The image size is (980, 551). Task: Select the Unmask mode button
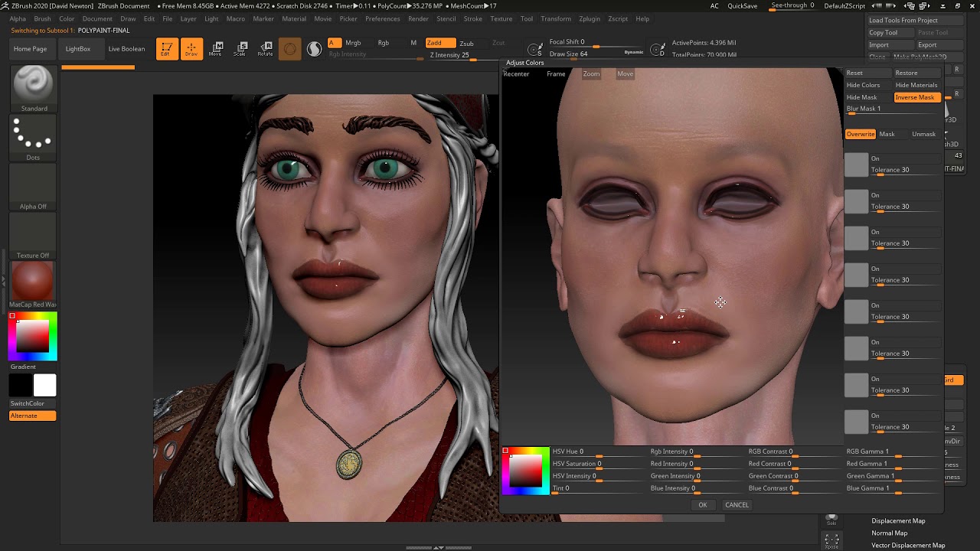pos(923,134)
